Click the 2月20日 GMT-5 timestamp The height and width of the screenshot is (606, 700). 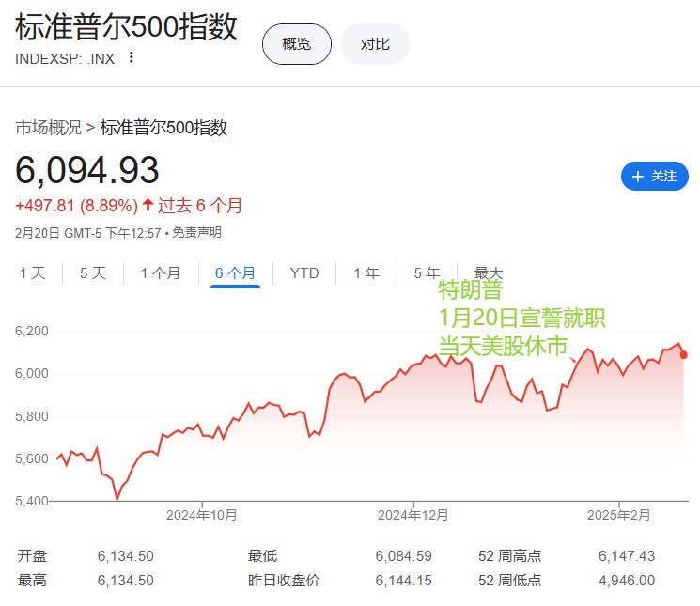88,233
